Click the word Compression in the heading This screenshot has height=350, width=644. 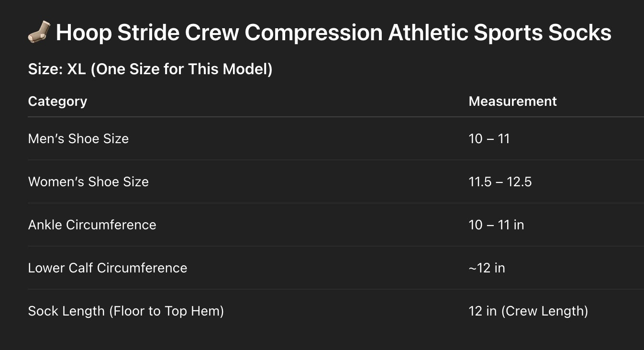(314, 33)
